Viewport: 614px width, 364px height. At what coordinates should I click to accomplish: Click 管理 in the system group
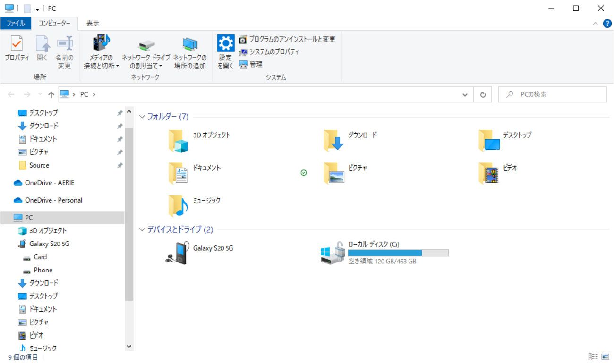[251, 64]
